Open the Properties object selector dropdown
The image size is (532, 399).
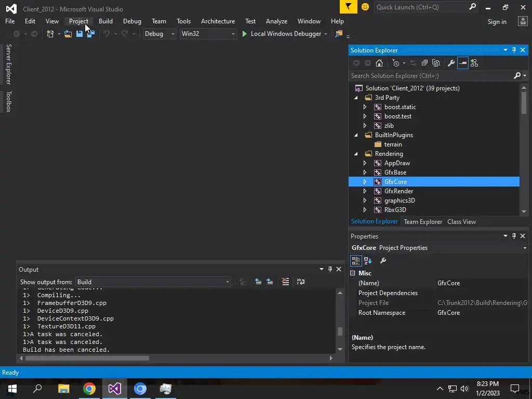(x=525, y=248)
